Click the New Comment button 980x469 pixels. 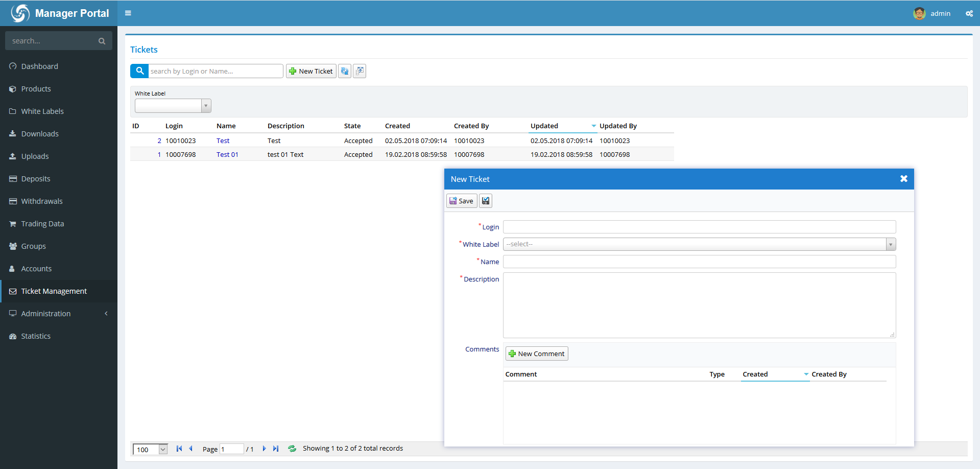coord(537,354)
